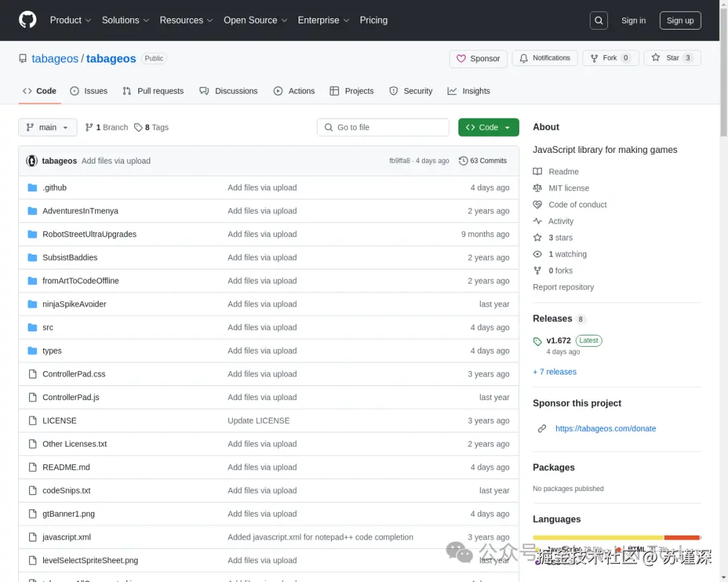Screen dimensions: 728x582
Task: Click the AdventuresInTmenya folder icon
Action: tap(32, 211)
